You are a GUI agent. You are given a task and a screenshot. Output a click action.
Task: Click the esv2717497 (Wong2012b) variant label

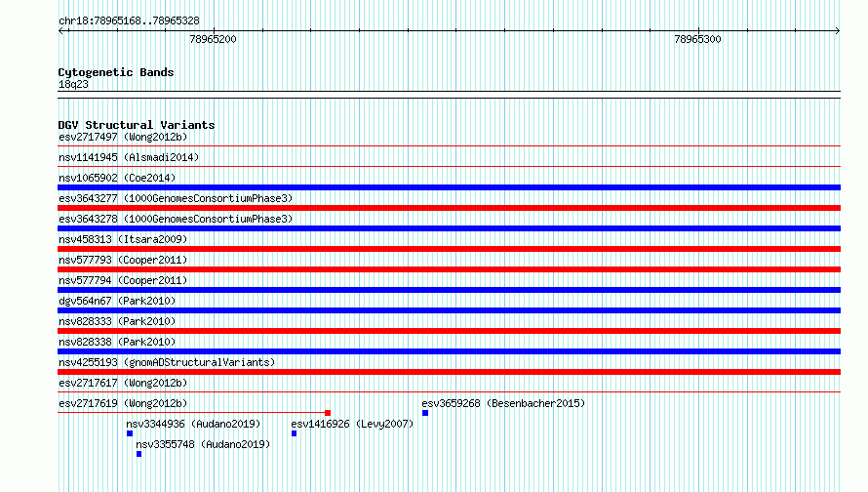point(123,137)
